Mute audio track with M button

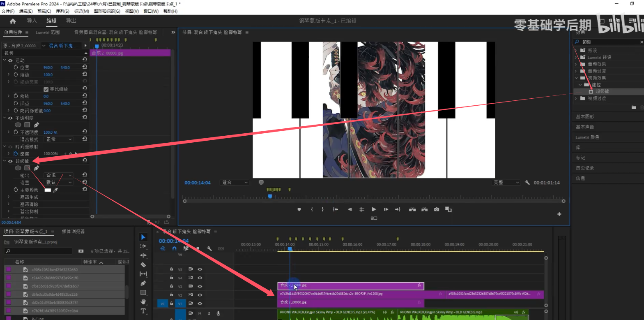(x=200, y=313)
